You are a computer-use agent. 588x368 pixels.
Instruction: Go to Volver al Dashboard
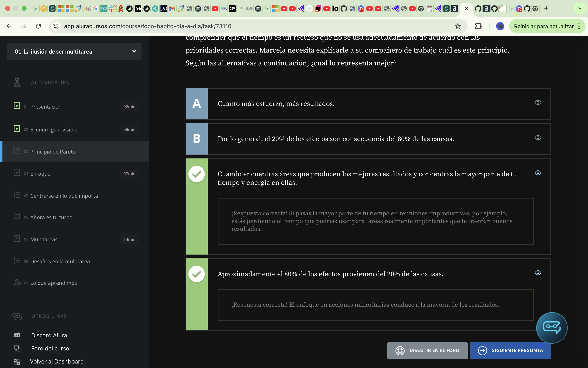pos(57,361)
